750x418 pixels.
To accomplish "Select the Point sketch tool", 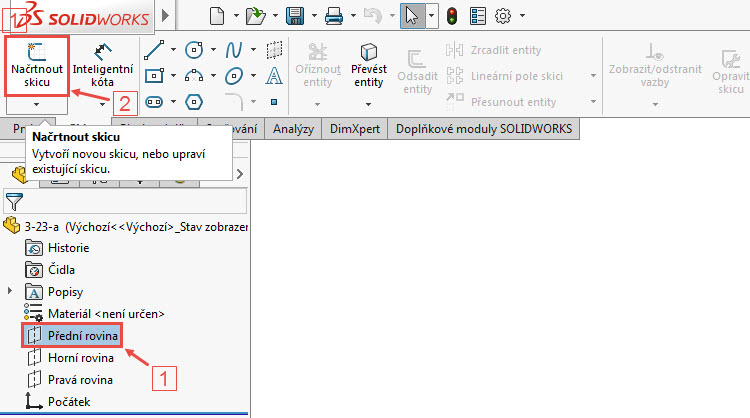I will [274, 102].
